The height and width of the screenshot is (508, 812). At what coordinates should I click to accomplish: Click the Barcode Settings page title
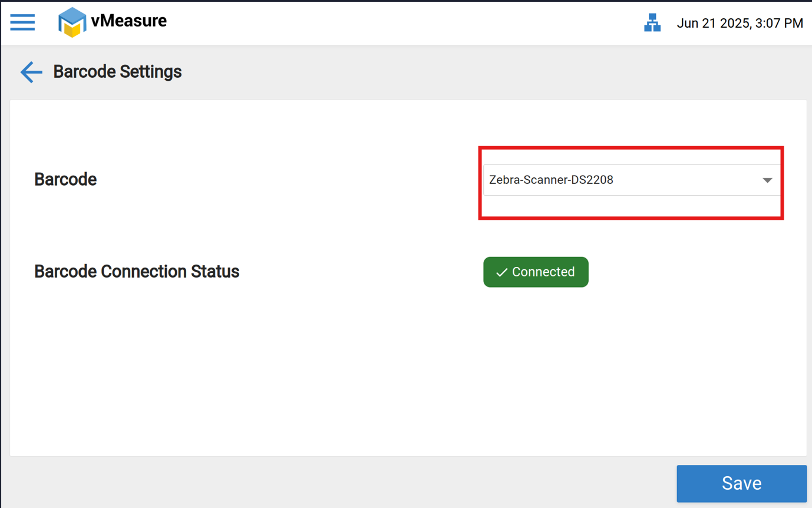click(x=117, y=72)
